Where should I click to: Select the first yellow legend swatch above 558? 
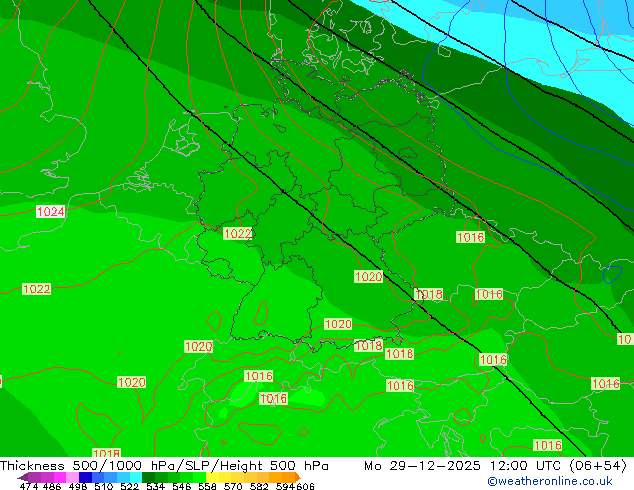click(212, 477)
